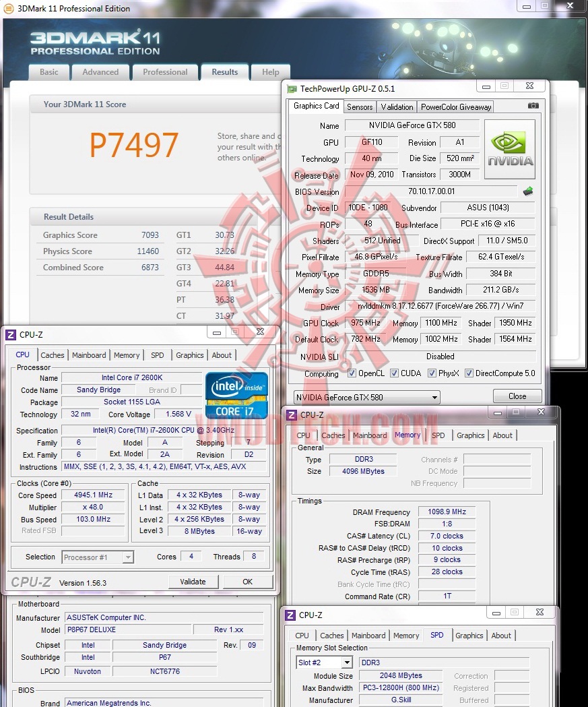
Task: Click the Close button in GPU-Z
Action: point(517,396)
